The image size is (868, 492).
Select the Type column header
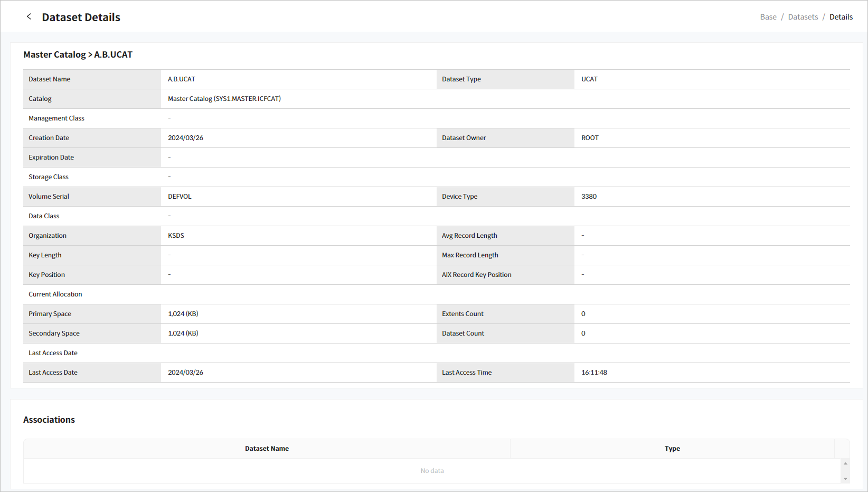(672, 448)
